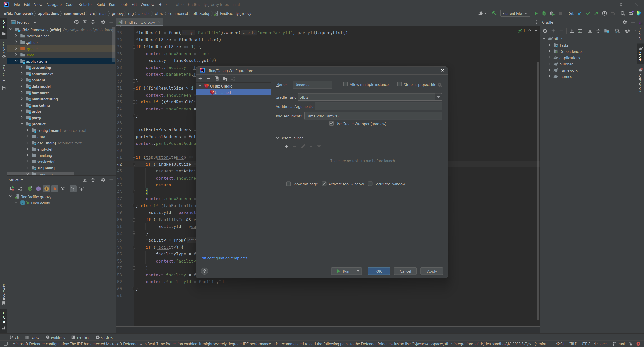This screenshot has height=347, width=644.
Task: Click the Run button in dialog
Action: coord(343,271)
